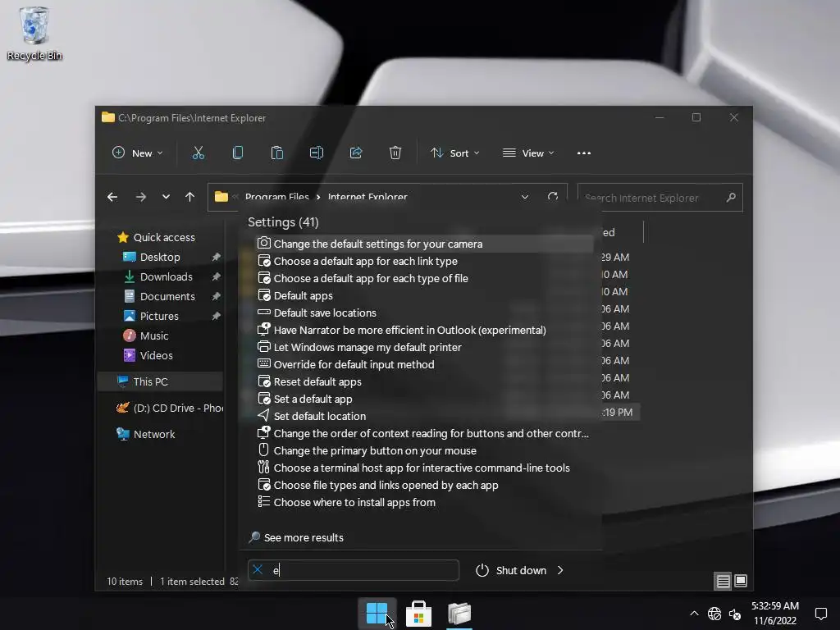This screenshot has height=630, width=840.
Task: Open the New item dropdown
Action: [138, 153]
